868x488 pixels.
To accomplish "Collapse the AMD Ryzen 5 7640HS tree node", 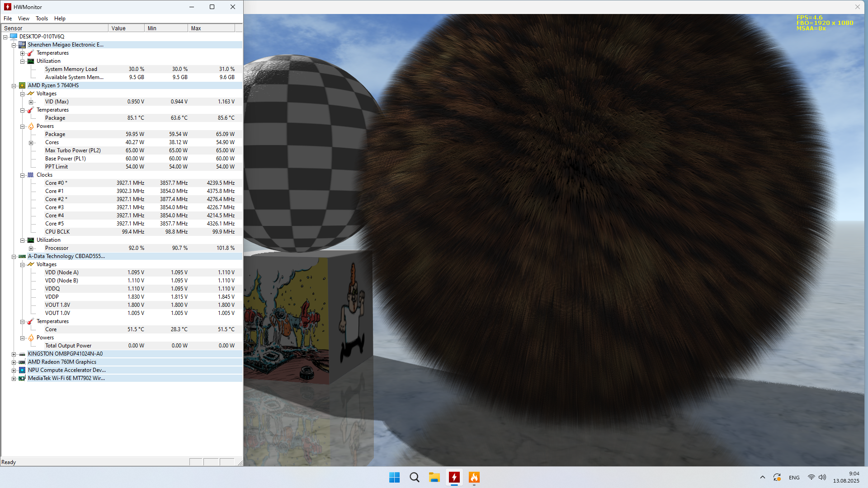I will coord(14,86).
